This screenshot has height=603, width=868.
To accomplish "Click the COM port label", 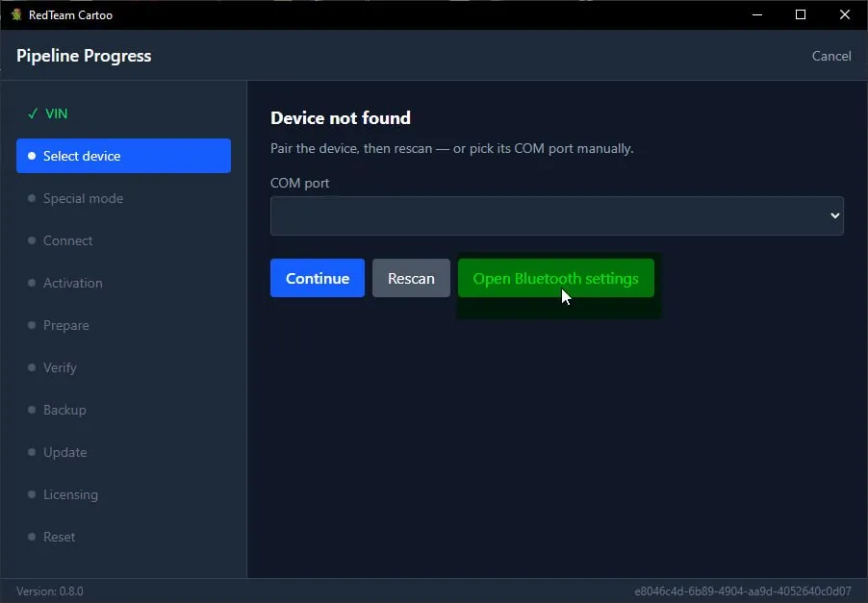I will pos(299,183).
